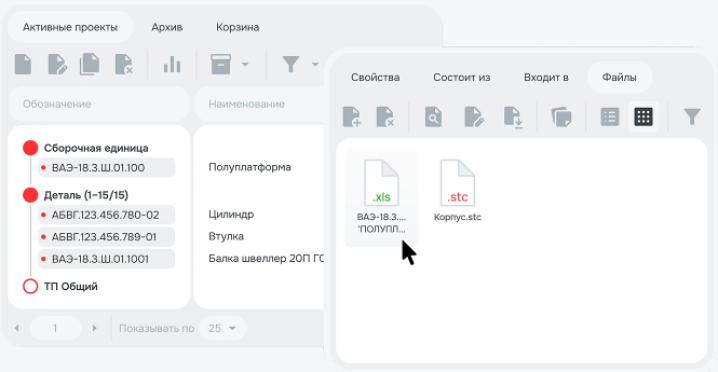
Task: Open the Корзина tab
Action: click(x=238, y=27)
